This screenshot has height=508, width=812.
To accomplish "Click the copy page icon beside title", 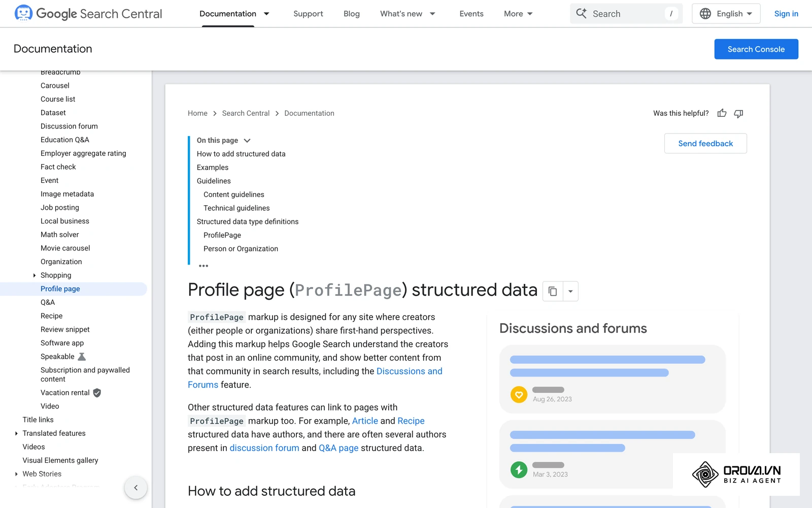I will click(x=553, y=291).
